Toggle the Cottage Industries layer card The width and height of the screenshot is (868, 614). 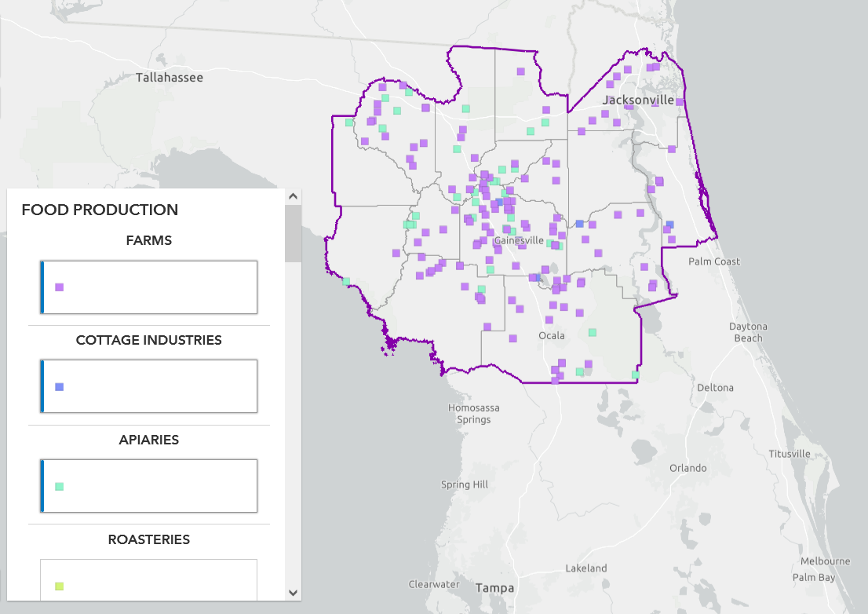[x=149, y=386]
